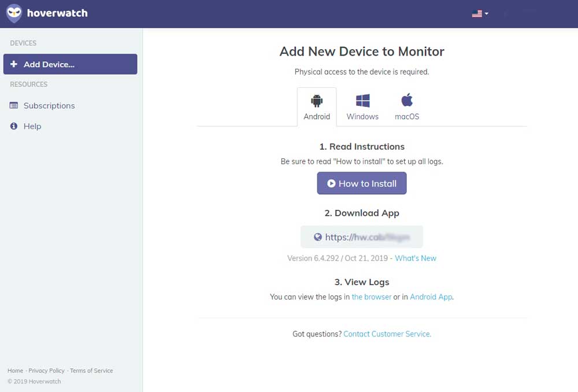
Task: Click the Help info circle icon
Action: pos(14,126)
